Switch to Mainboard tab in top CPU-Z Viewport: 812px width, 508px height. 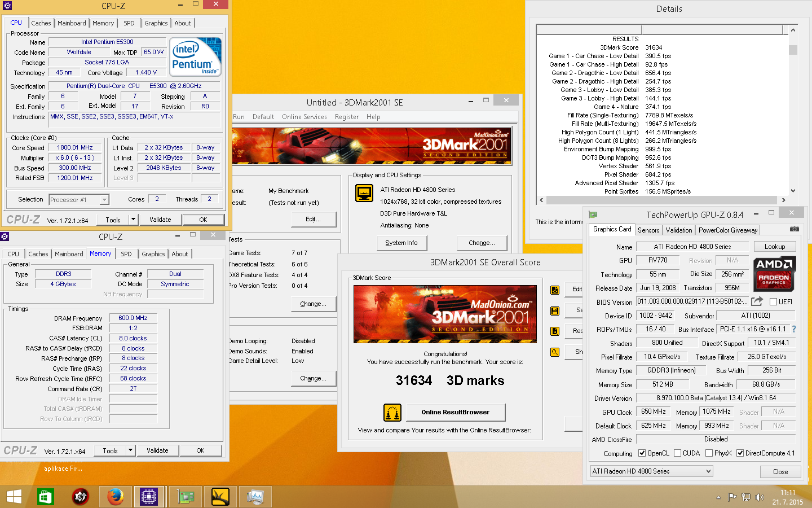(x=72, y=23)
